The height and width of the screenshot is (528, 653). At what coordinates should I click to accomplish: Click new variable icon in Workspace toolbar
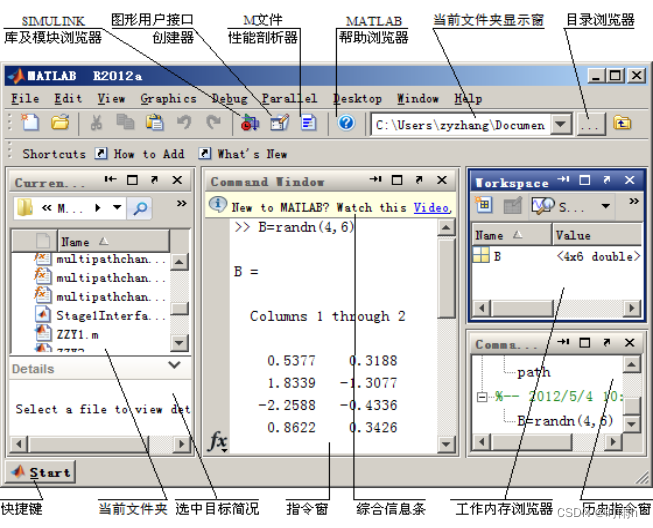click(484, 205)
